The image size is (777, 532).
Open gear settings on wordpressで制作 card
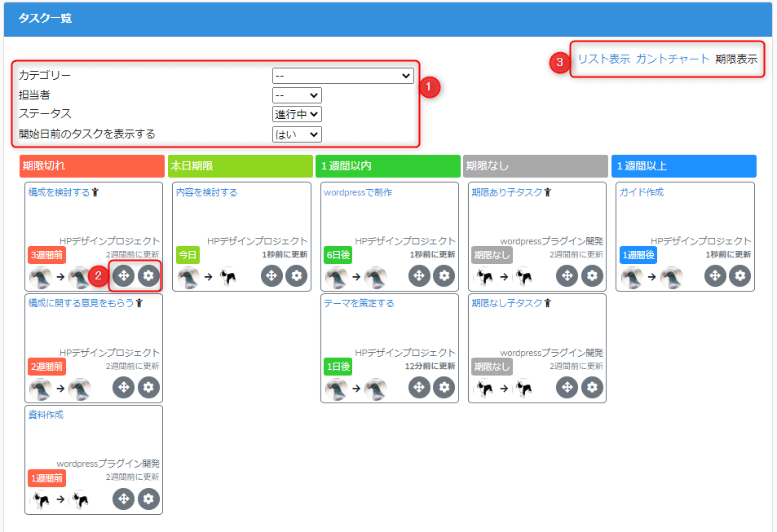click(444, 275)
